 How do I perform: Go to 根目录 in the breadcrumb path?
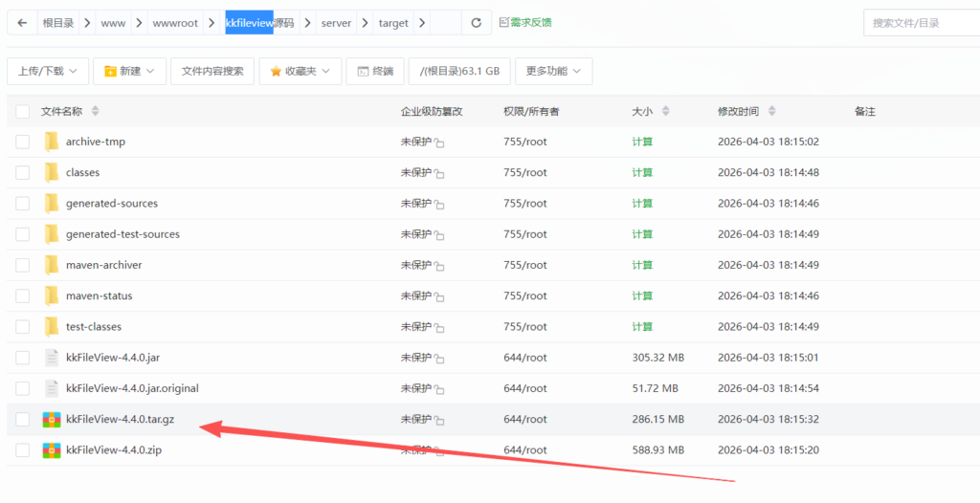pos(58,23)
